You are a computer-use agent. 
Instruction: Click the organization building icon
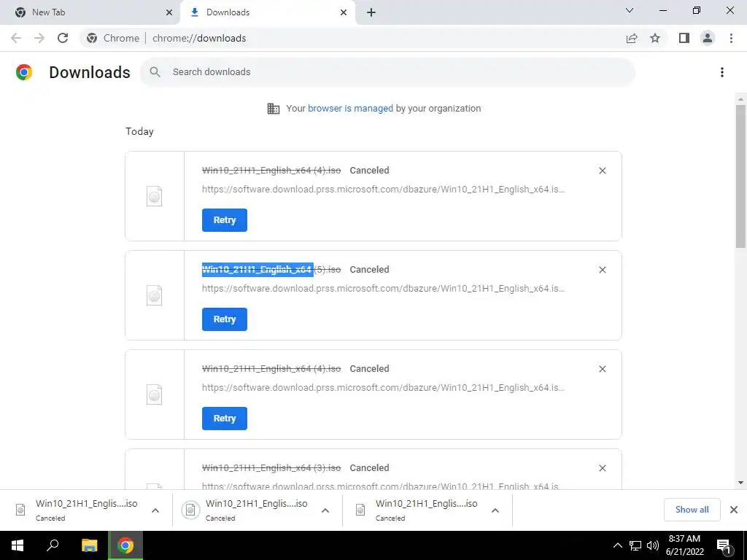click(x=274, y=109)
